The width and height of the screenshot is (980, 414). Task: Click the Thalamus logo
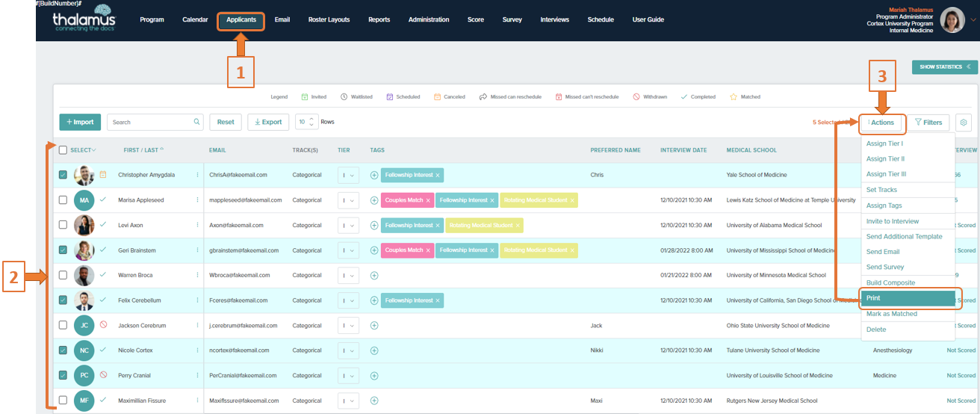point(84,19)
